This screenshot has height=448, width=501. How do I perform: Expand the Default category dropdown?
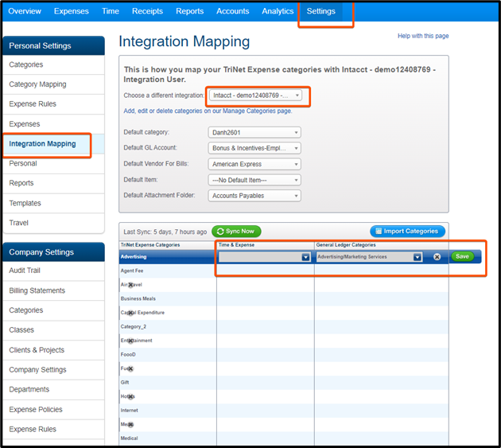pyautogui.click(x=254, y=132)
